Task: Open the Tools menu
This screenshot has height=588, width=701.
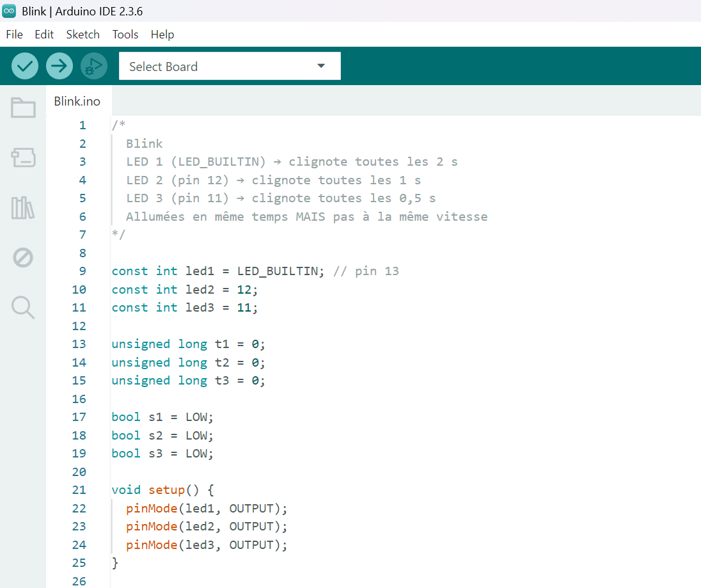Action: point(125,35)
